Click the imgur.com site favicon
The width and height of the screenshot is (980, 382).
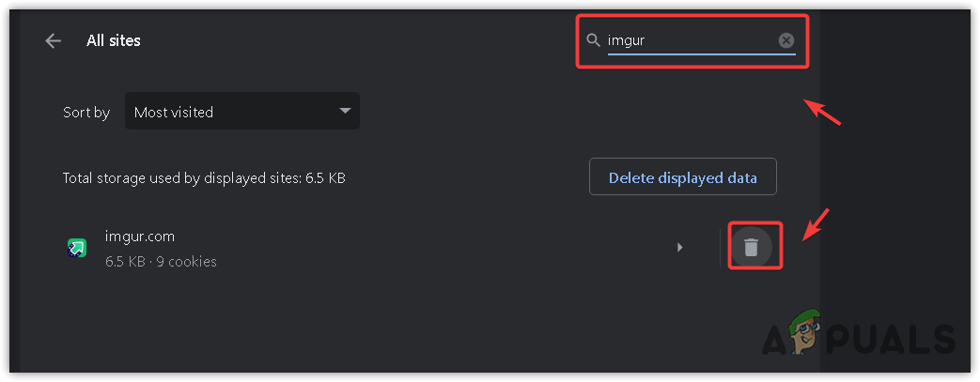(x=77, y=248)
